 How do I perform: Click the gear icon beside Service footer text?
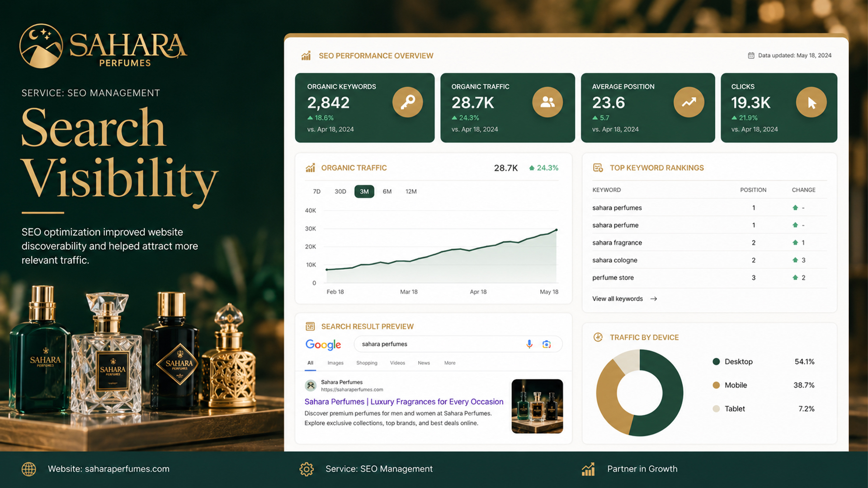[307, 469]
